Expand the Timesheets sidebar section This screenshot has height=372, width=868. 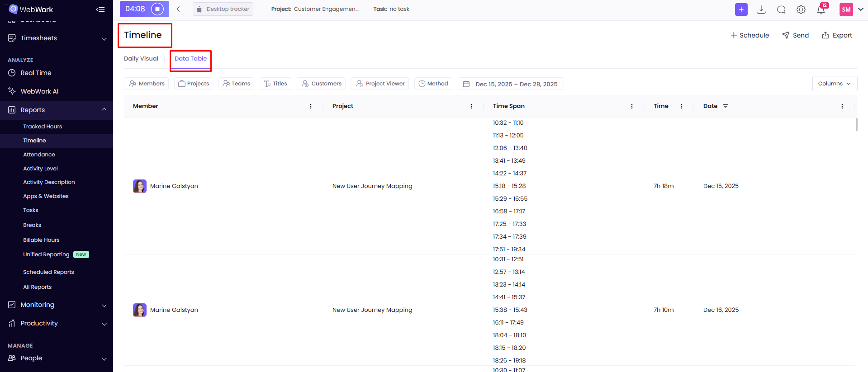pyautogui.click(x=104, y=38)
